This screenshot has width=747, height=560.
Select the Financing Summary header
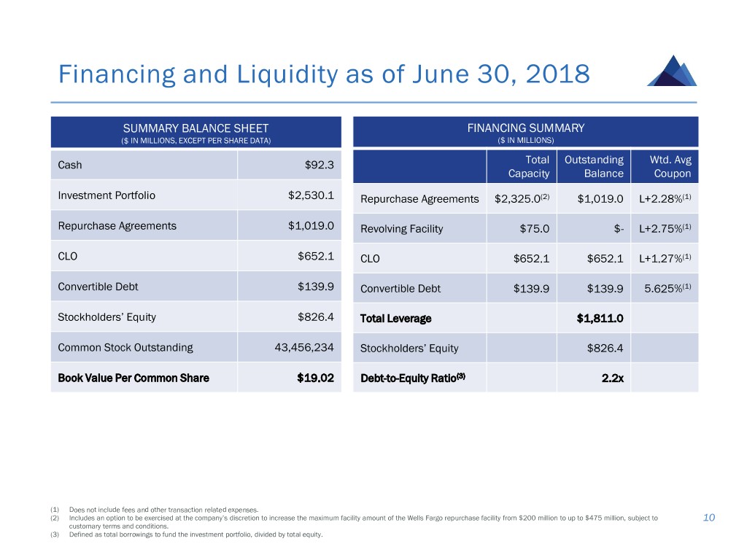[525, 133]
